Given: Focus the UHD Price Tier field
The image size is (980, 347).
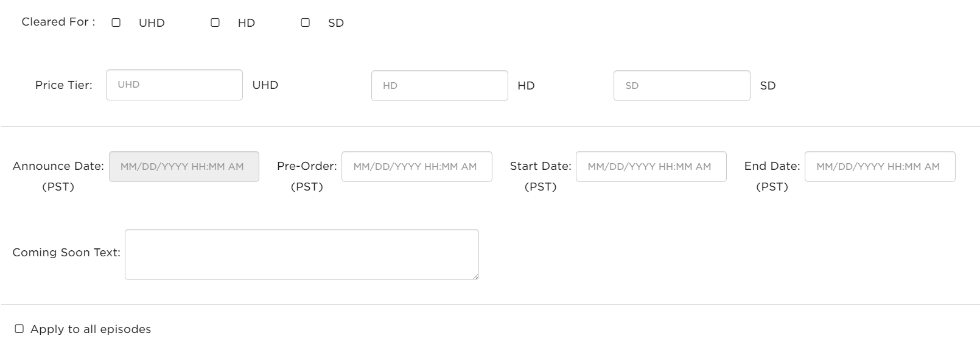Looking at the screenshot, I should (174, 85).
